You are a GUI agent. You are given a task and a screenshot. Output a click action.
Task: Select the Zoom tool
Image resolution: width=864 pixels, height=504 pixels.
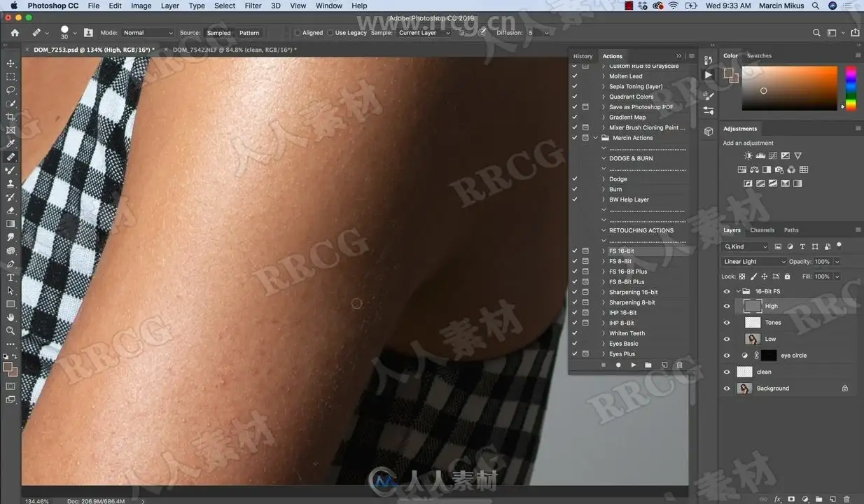(x=11, y=330)
